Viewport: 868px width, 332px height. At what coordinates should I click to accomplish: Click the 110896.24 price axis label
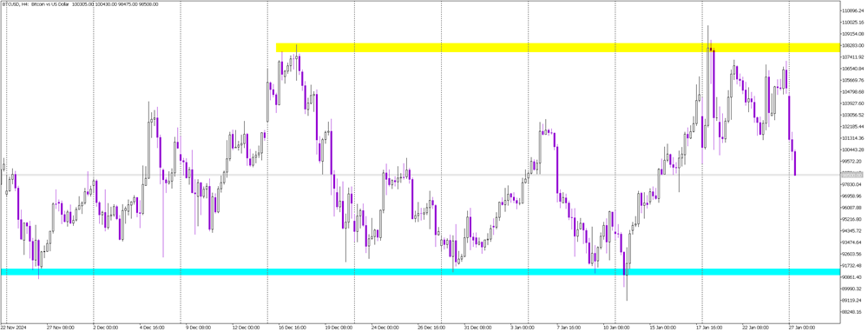[x=852, y=10]
